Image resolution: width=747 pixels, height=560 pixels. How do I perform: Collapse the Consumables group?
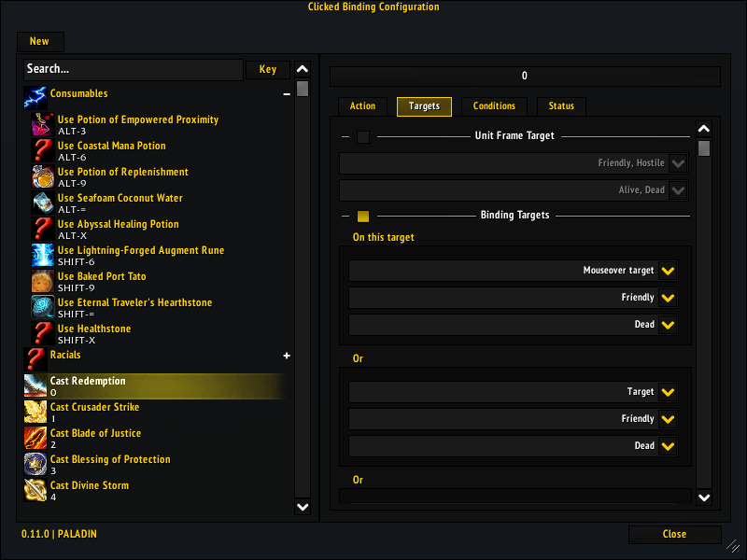pos(287,94)
